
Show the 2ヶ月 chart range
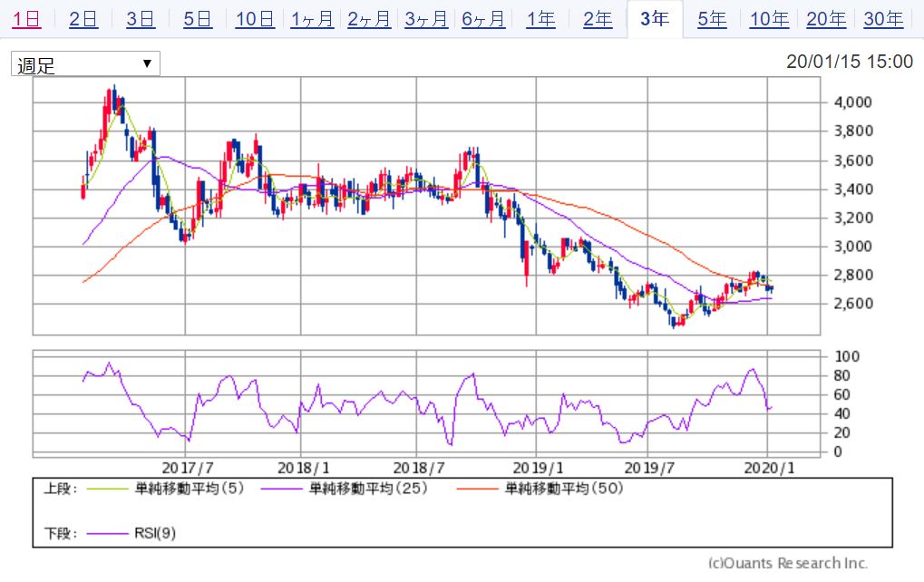click(369, 19)
